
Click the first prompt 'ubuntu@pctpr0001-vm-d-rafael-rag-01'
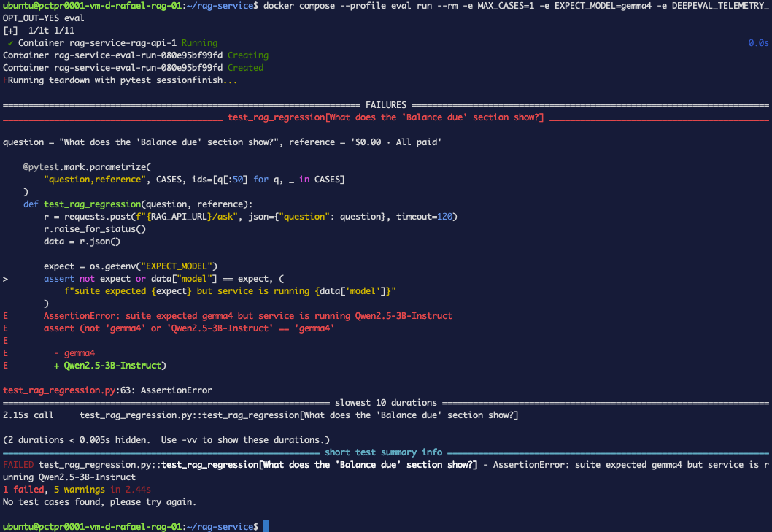pyautogui.click(x=92, y=6)
